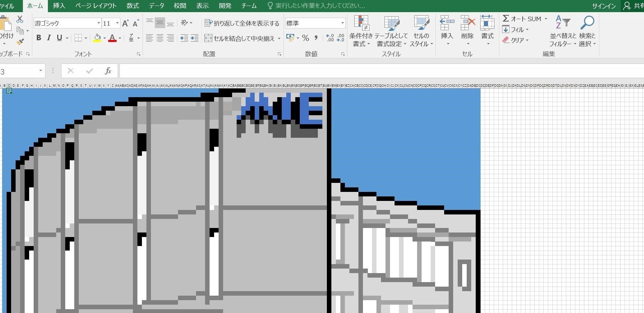Open borders dropdown arrow
Screen dimensions: 644x313
(86, 38)
